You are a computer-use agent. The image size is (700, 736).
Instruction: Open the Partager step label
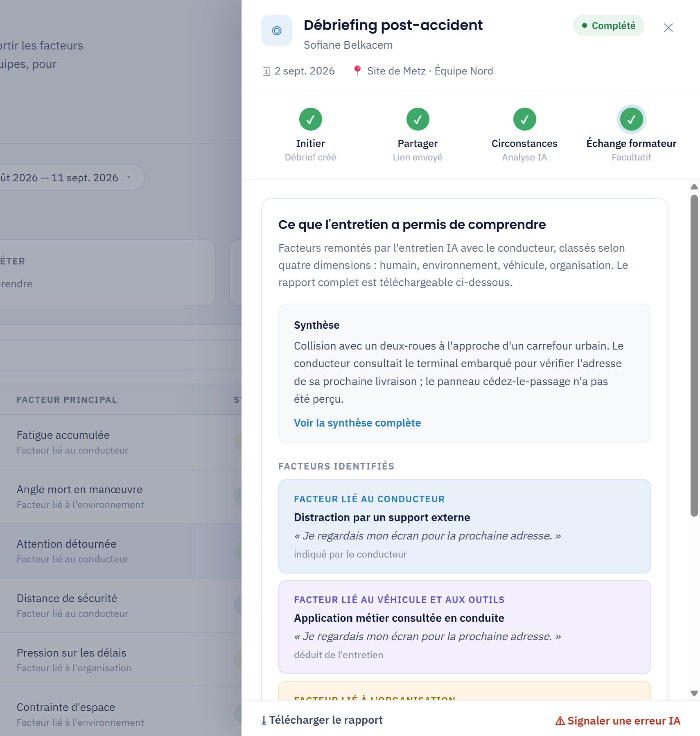pos(418,144)
